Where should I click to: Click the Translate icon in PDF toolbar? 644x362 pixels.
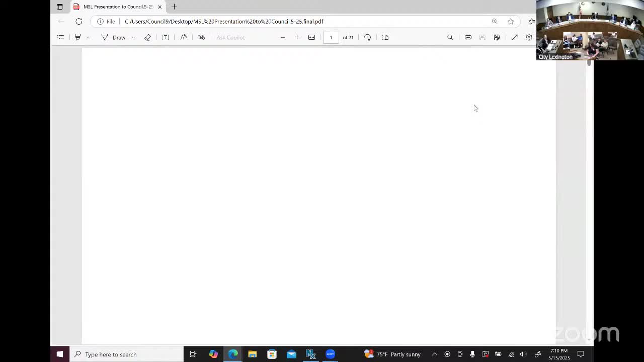tap(201, 37)
